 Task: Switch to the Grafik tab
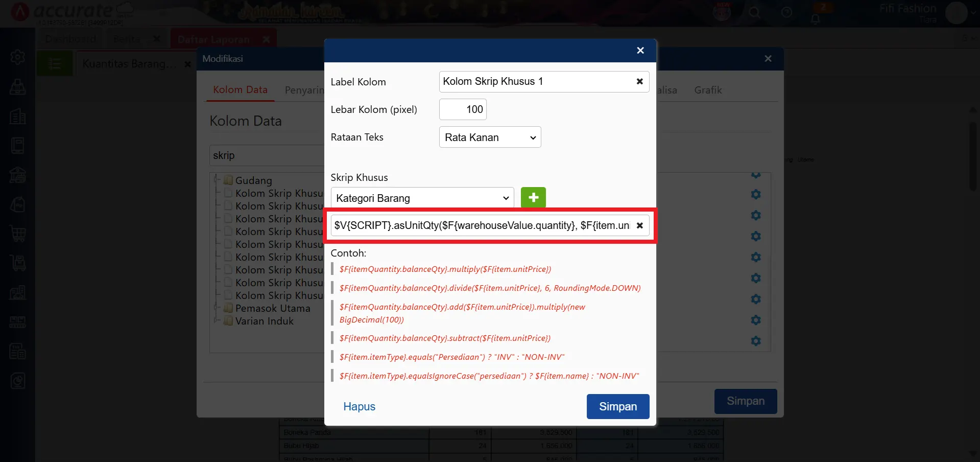(x=707, y=90)
